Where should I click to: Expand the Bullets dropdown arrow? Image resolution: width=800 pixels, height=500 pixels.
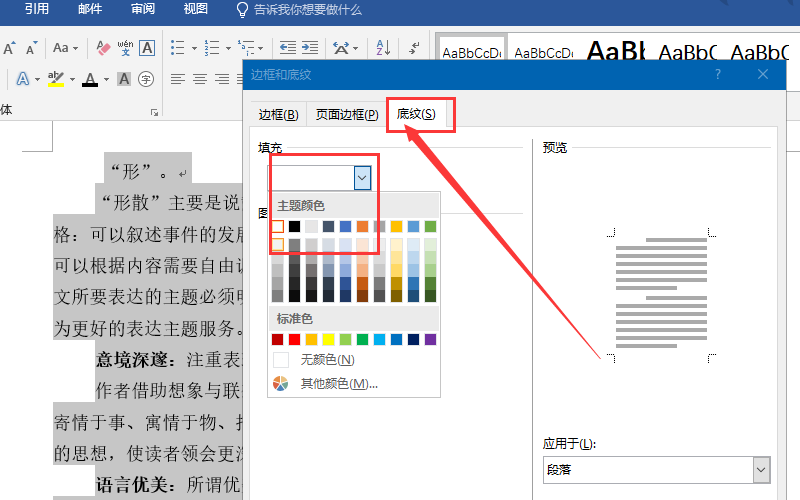[x=194, y=48]
